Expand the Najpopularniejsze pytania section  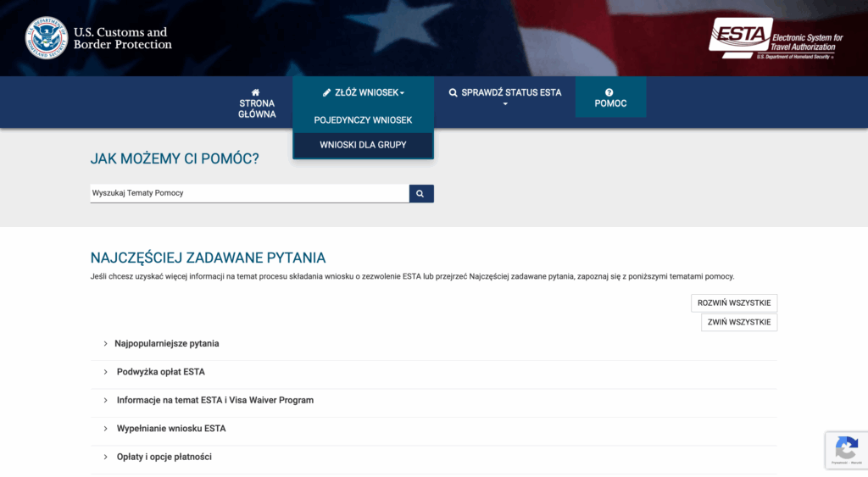point(166,343)
